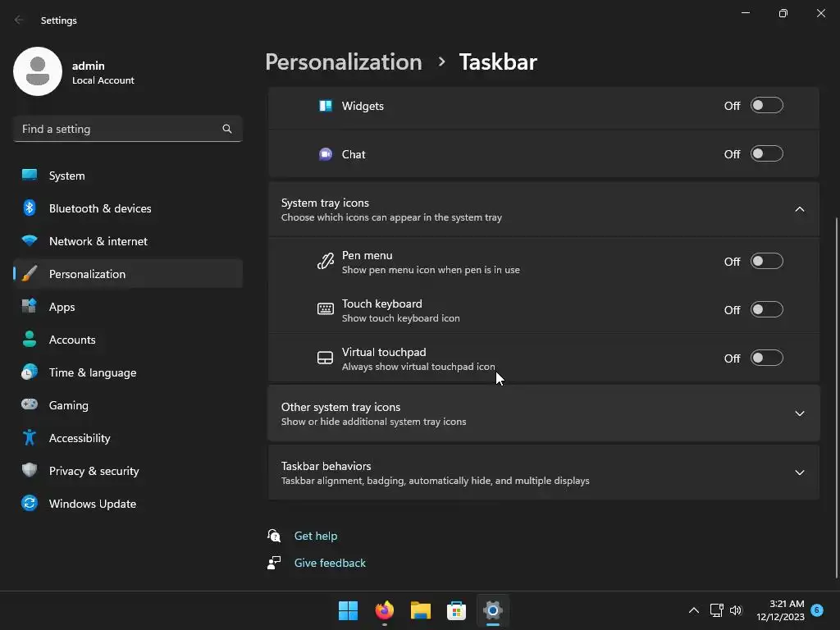Click the Network wifi icon in sidebar
Screen dimensions: 840x630
tap(30, 240)
